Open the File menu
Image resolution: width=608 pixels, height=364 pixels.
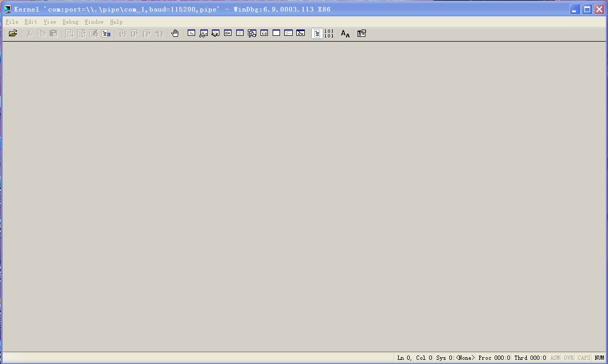tap(12, 22)
